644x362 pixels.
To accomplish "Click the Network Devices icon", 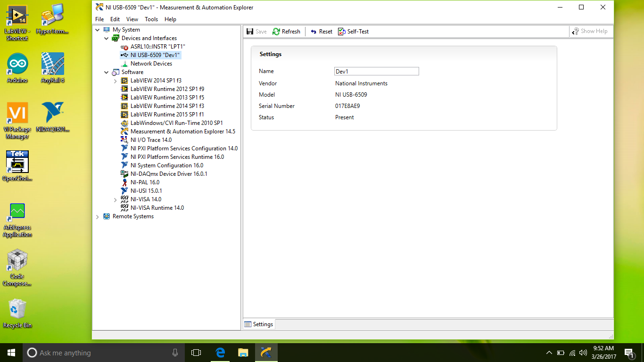I will [x=124, y=64].
